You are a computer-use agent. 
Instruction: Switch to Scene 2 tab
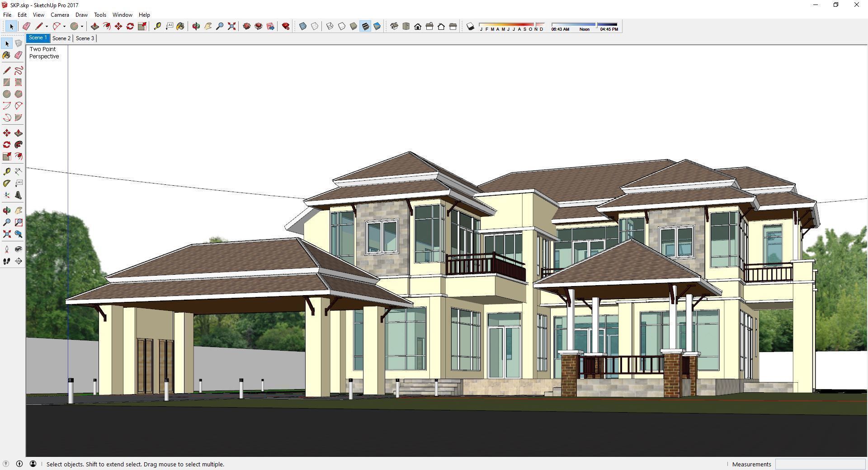pos(61,38)
